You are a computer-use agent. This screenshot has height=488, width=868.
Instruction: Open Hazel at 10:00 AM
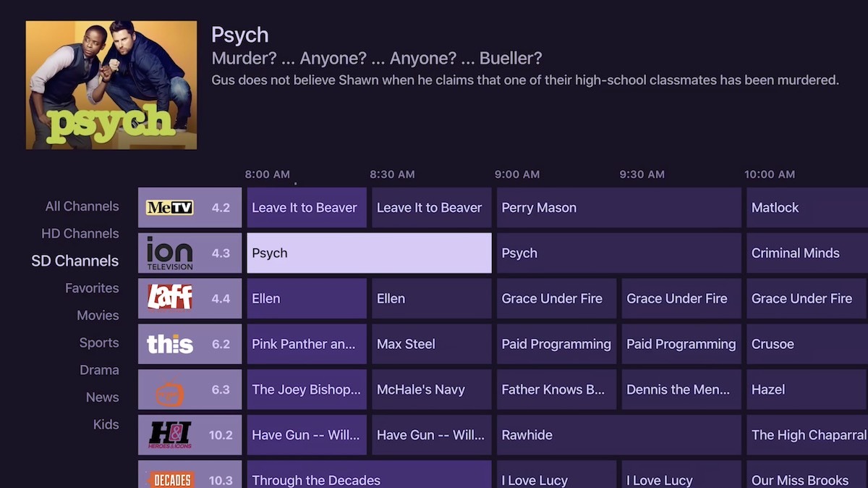807,390
